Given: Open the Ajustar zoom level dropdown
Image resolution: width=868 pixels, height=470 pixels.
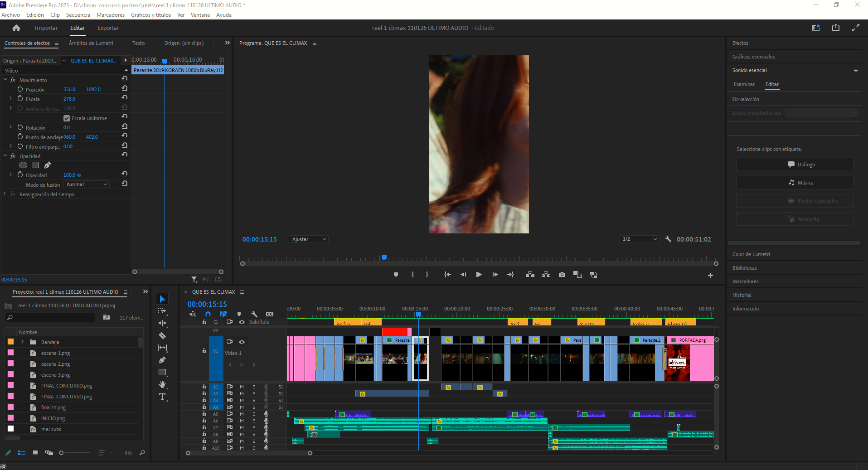Looking at the screenshot, I should coord(309,239).
